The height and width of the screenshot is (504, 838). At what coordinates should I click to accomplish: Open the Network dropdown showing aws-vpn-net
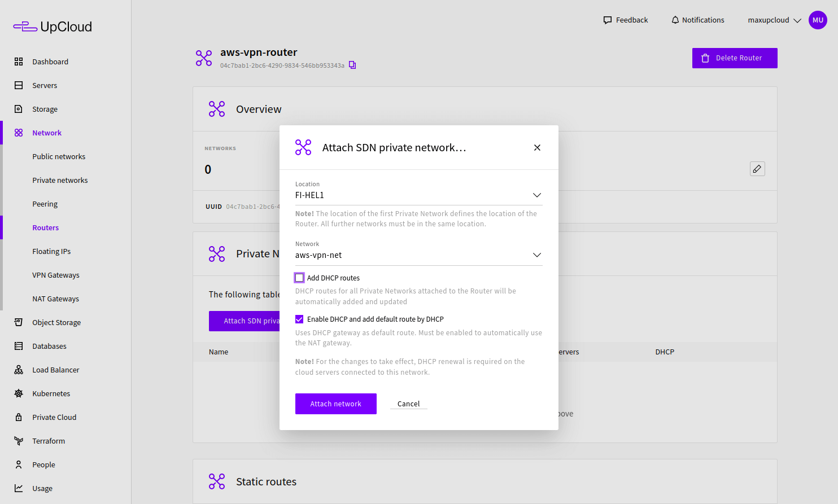point(418,255)
